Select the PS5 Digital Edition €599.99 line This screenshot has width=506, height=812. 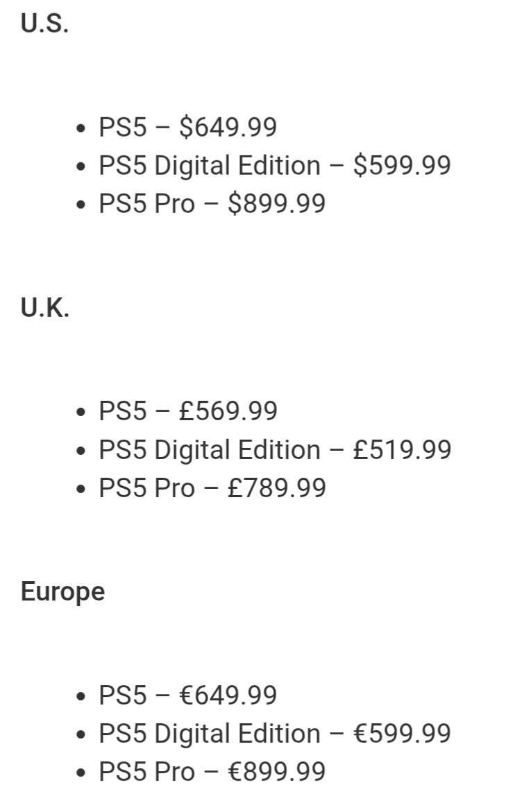[274, 734]
